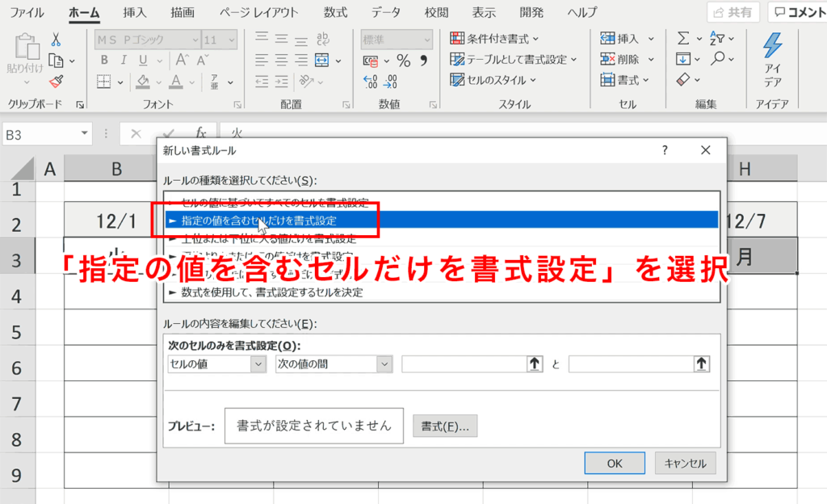Viewport: 827px width, 504px height.
Task: Open 条件付き書式 conditional formatting menu
Action: tap(494, 39)
